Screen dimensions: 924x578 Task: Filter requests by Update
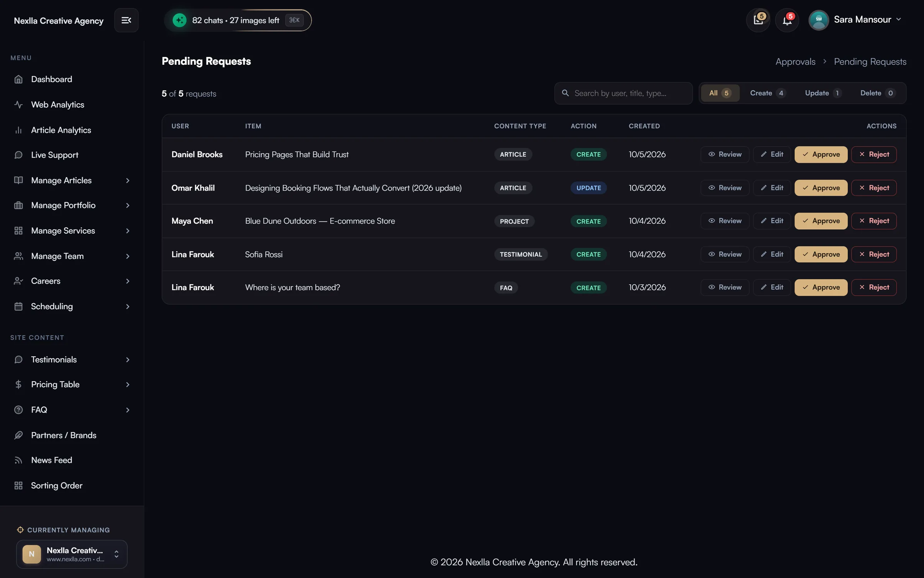click(x=823, y=93)
